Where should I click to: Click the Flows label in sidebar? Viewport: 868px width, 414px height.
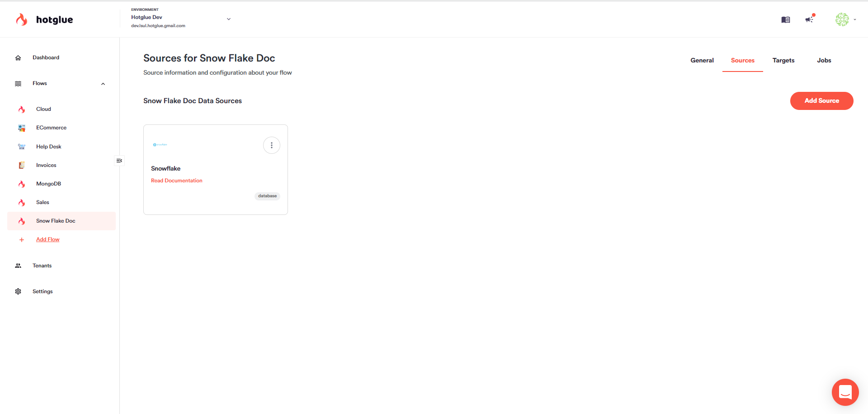(x=40, y=83)
